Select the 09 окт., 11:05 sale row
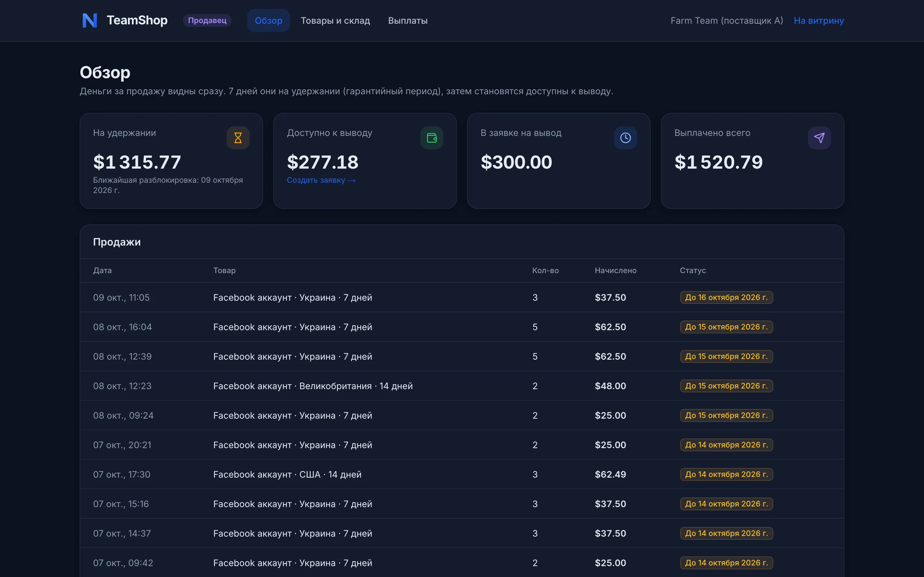The image size is (924, 577). pyautogui.click(x=462, y=297)
